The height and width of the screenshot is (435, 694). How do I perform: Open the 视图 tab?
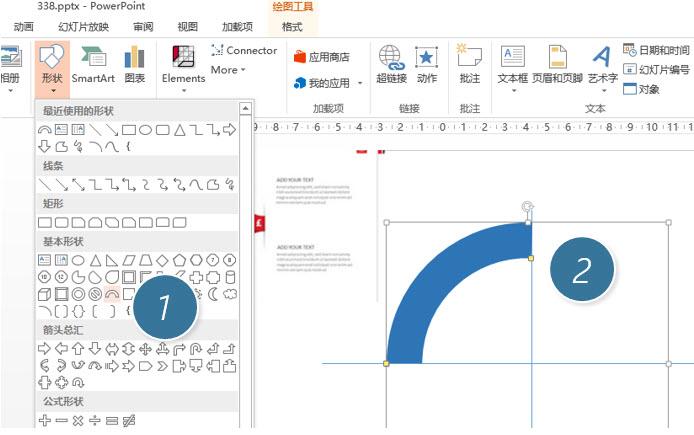(187, 27)
